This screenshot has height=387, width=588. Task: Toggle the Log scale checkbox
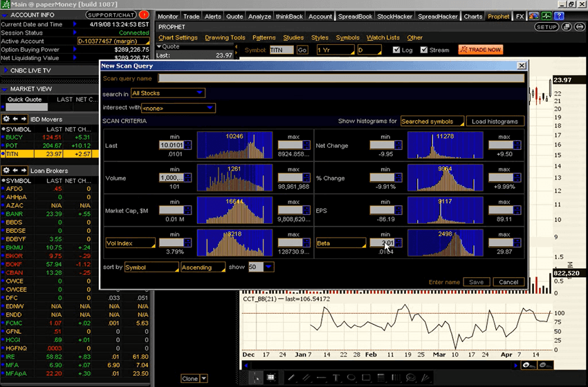396,50
